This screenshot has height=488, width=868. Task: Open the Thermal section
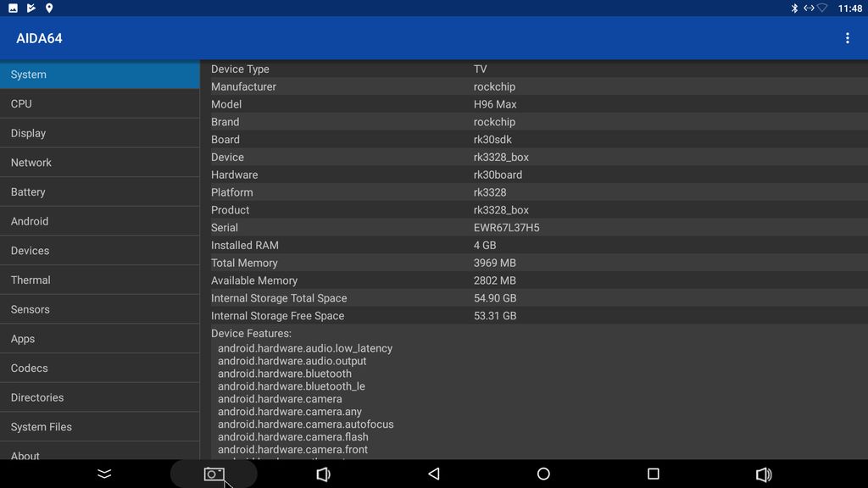tap(100, 280)
